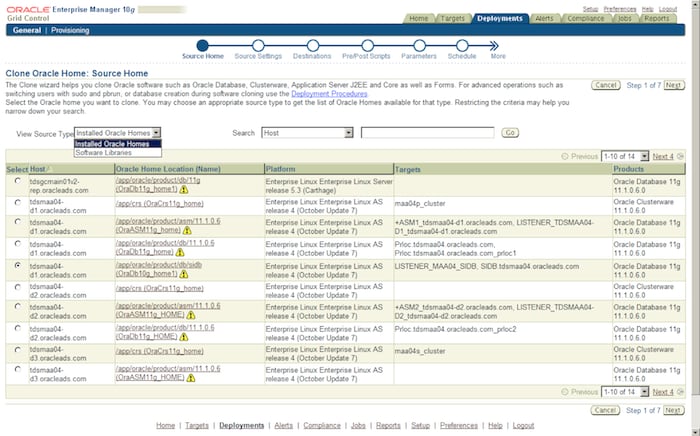Select radio for tdsgcmain01v2-rep host
The height and width of the screenshot is (436, 700).
coord(18,181)
